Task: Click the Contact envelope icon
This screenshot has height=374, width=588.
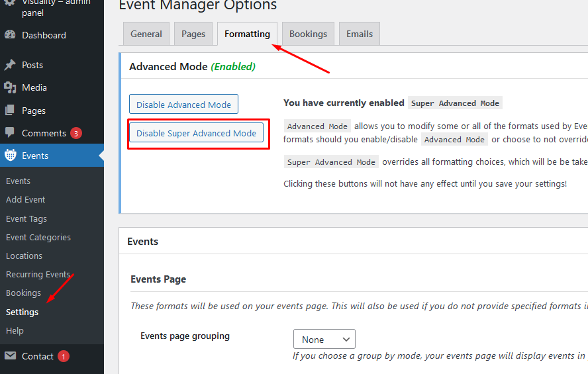Action: (x=10, y=356)
